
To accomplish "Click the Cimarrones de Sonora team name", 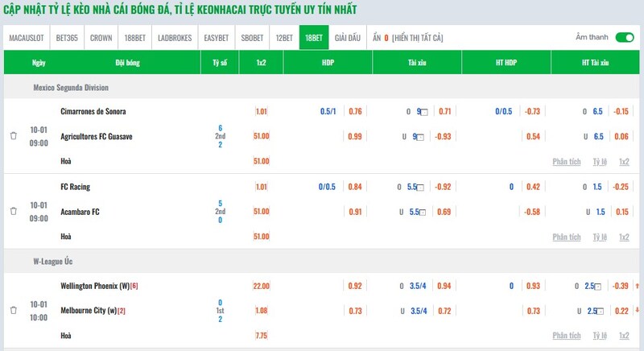I will pyautogui.click(x=93, y=111).
